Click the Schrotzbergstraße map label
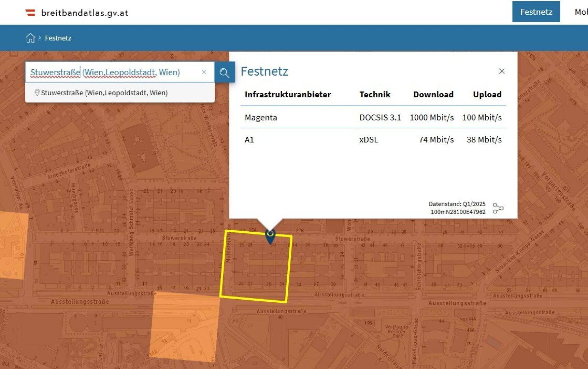This screenshot has width=588, height=369. [x=419, y=266]
